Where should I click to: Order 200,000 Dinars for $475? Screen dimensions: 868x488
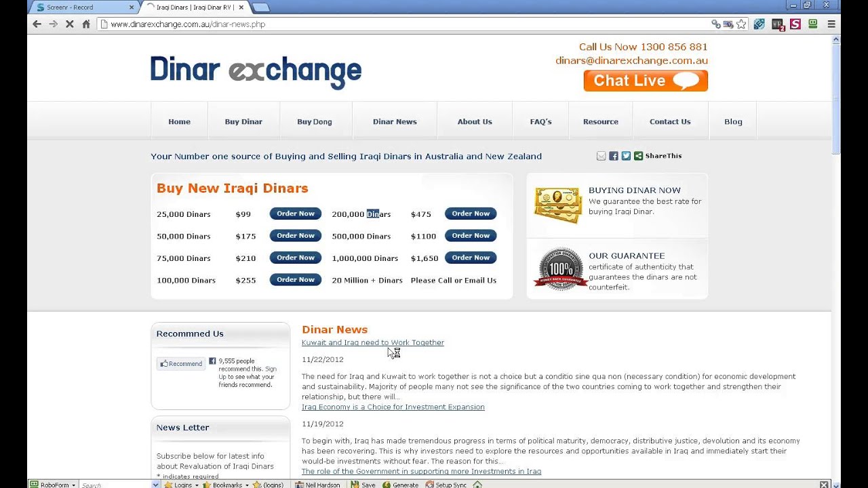point(471,213)
